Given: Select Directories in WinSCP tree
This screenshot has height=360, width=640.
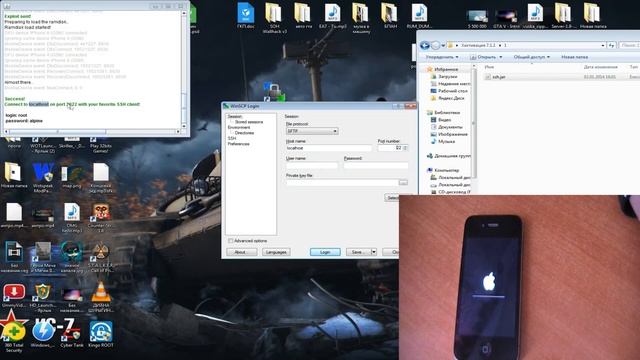Looking at the screenshot, I should (x=244, y=133).
